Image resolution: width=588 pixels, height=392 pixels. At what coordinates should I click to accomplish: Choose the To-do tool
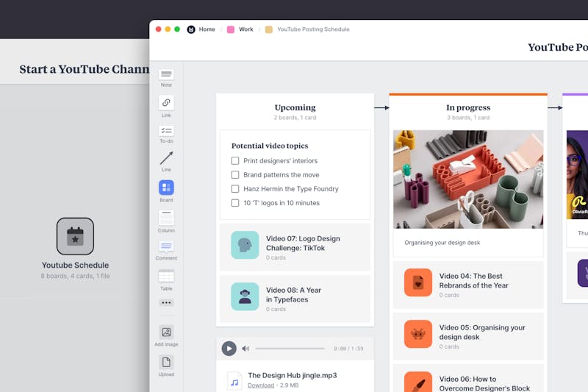(x=166, y=131)
